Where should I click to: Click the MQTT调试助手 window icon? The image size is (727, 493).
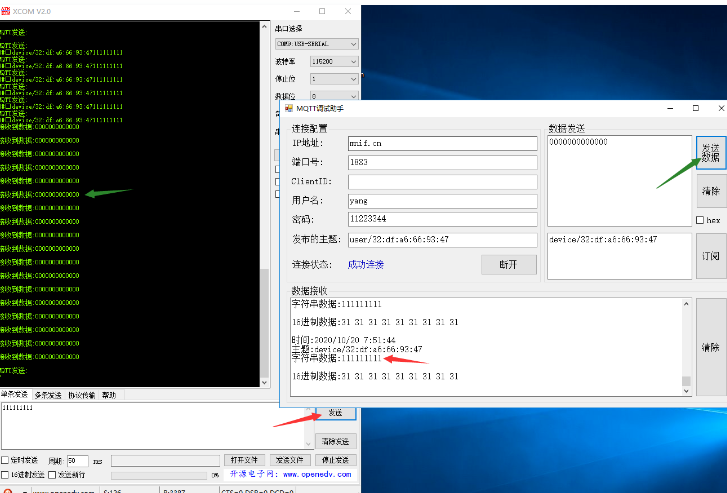pos(289,108)
